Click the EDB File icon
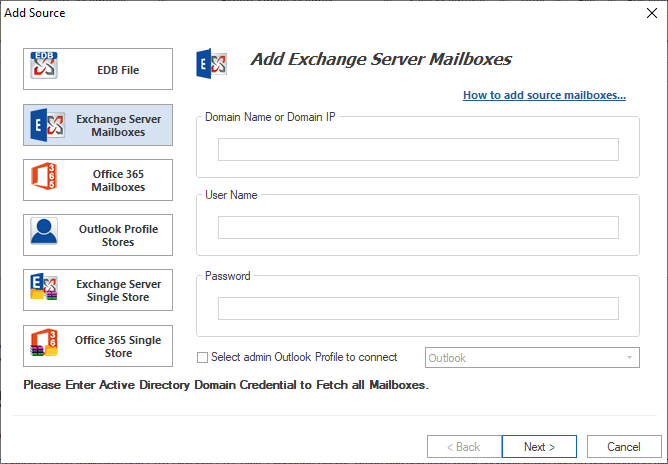668x464 pixels. point(44,65)
